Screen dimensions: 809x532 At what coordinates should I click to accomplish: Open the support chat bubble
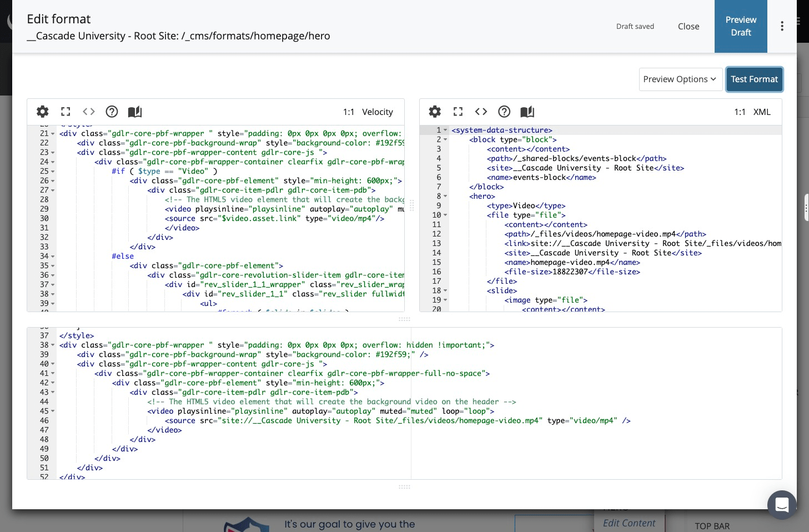click(x=782, y=505)
